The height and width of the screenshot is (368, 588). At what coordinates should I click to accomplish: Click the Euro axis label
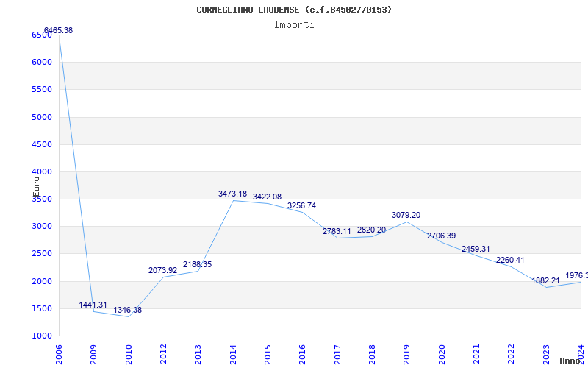(x=36, y=186)
